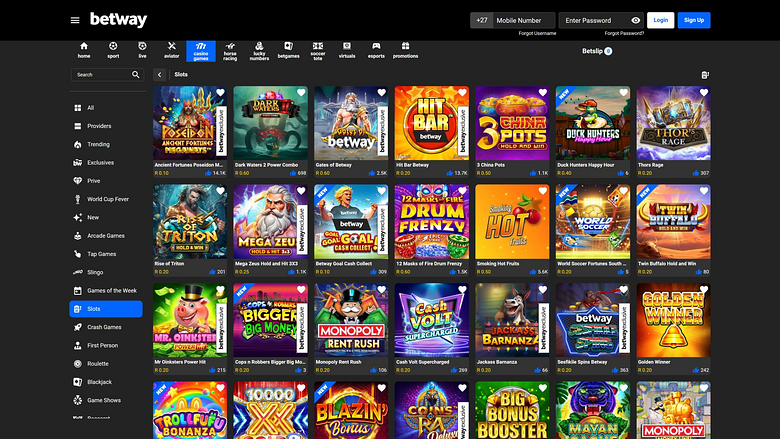Select Tap Games category
Viewport: 780px width, 439px height.
106,254
